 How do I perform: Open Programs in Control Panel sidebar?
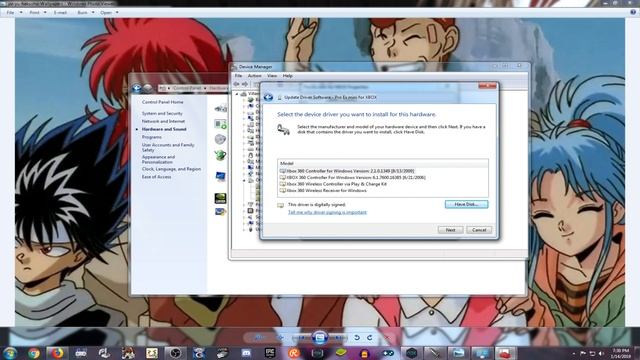pyautogui.click(x=152, y=137)
